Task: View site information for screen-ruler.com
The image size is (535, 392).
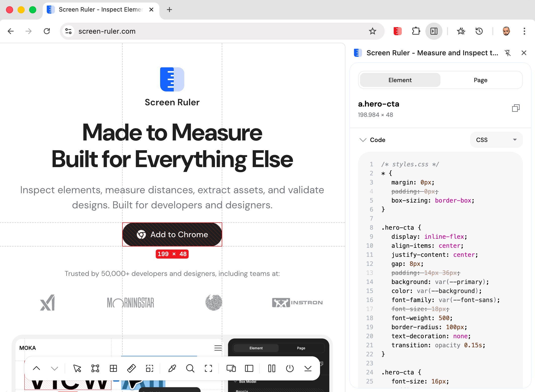Action: [68, 31]
